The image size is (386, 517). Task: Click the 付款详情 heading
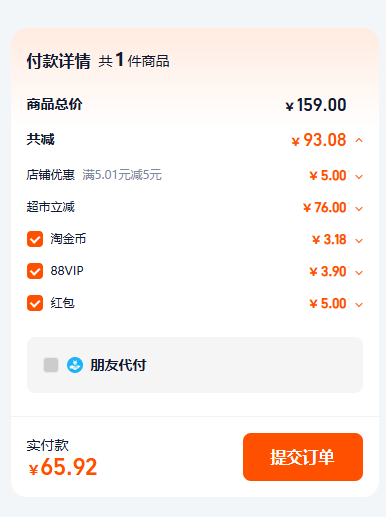click(59, 61)
